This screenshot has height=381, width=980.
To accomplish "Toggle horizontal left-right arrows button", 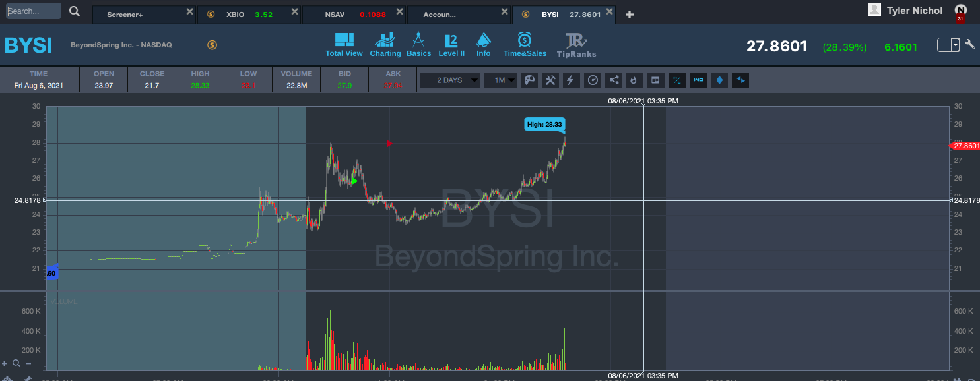I will coord(740,80).
